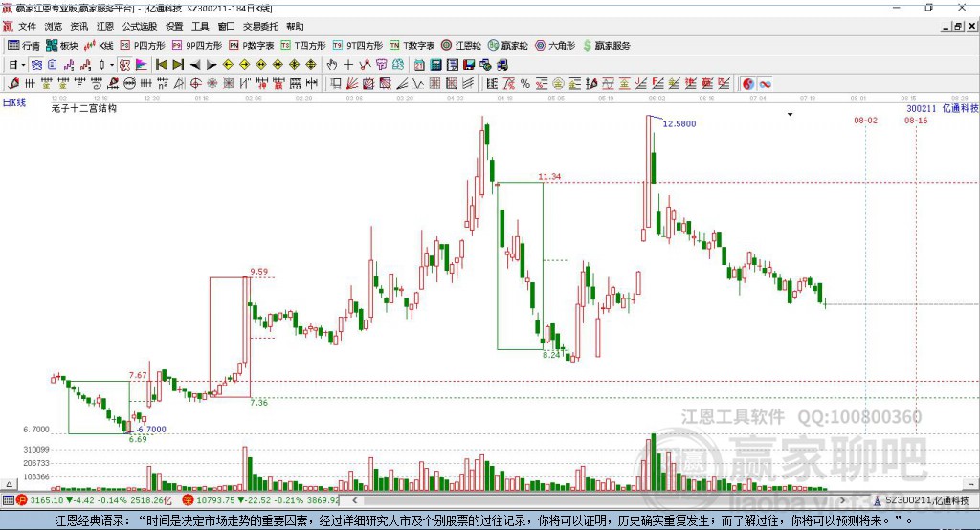Click the 老子十二宫结构 label
The height and width of the screenshot is (530, 980).
[x=84, y=108]
